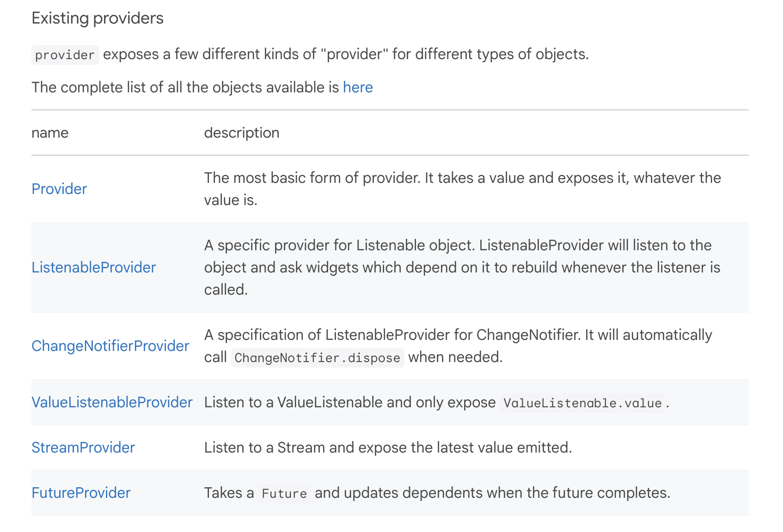This screenshot has width=783, height=532.
Task: Select the 'ChangeNotifier.dispose' code snippet
Action: click(x=318, y=358)
